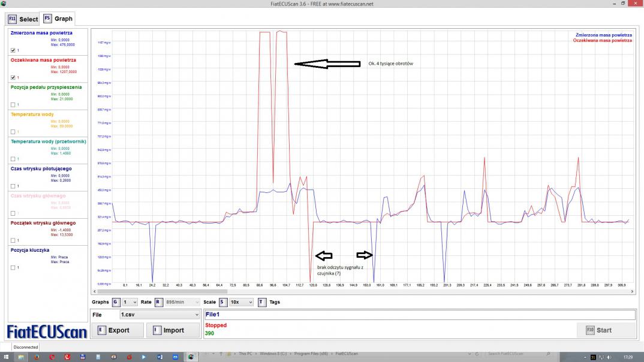Click the File1 name input field

(420, 315)
